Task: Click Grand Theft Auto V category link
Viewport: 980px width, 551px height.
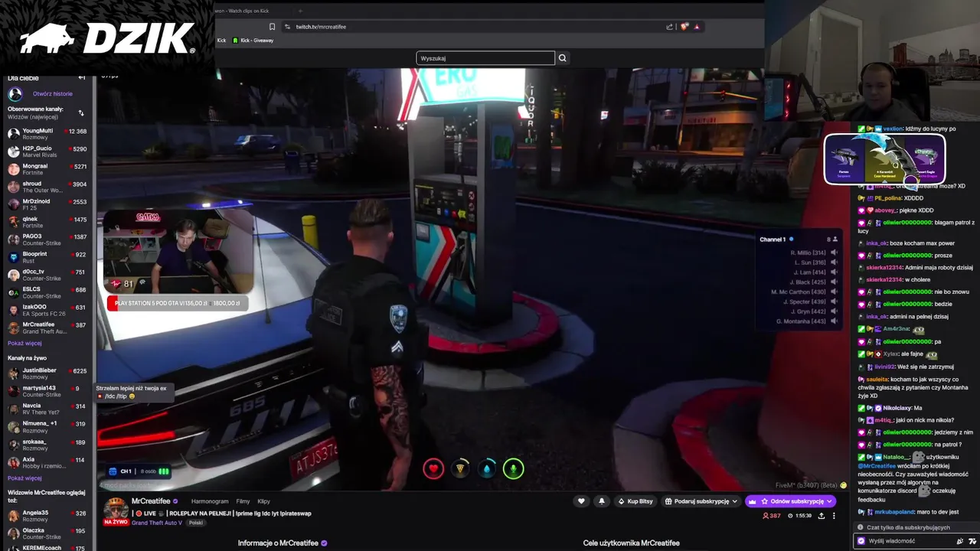Action: (157, 523)
